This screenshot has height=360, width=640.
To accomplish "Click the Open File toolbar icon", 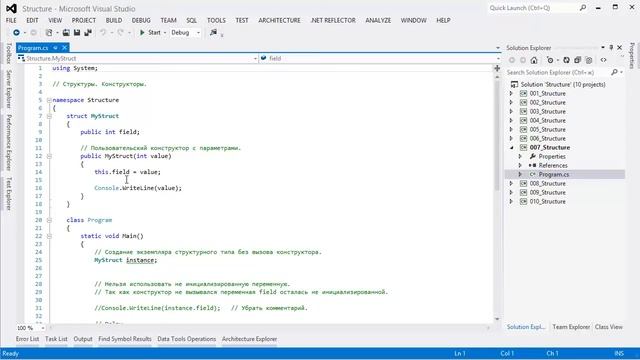I will pos(66,33).
